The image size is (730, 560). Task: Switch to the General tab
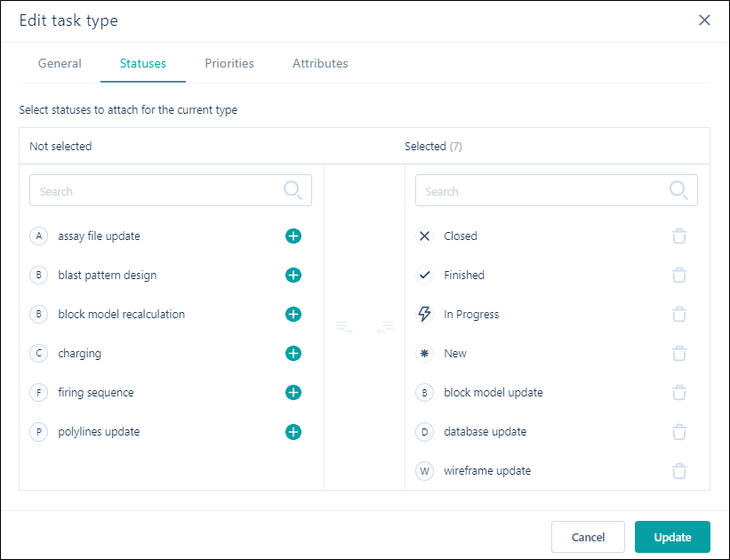[x=60, y=63]
